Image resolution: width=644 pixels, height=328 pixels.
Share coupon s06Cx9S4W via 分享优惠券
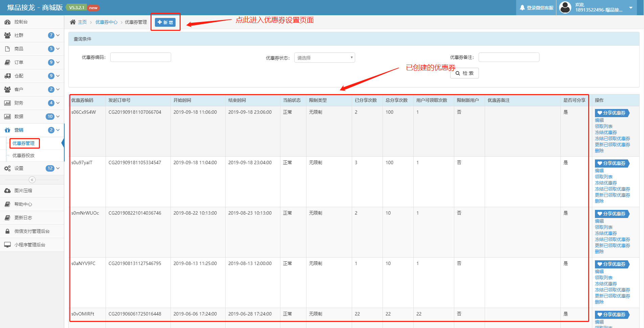(x=612, y=113)
